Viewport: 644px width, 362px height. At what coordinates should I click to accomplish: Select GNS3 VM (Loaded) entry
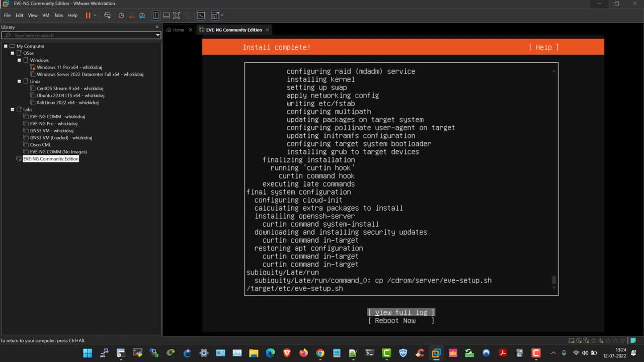pyautogui.click(x=61, y=138)
